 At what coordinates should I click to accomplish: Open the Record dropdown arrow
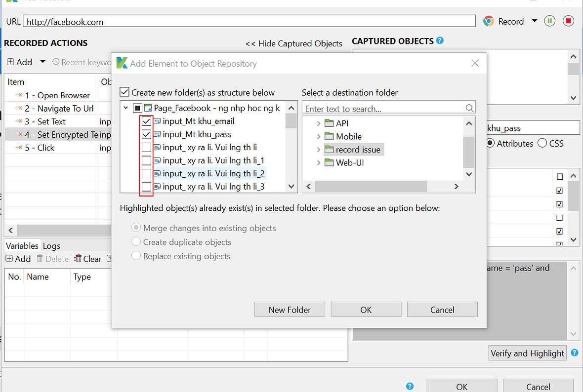534,21
